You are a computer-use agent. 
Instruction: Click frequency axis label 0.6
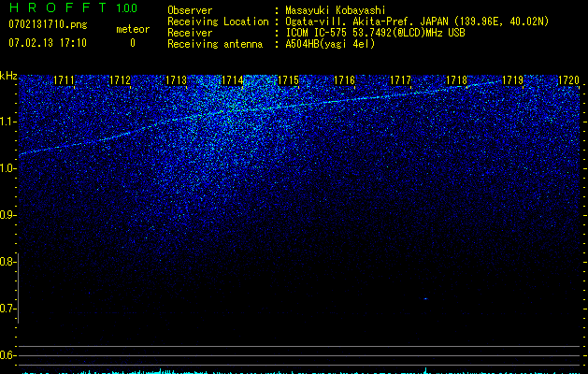(x=7, y=355)
